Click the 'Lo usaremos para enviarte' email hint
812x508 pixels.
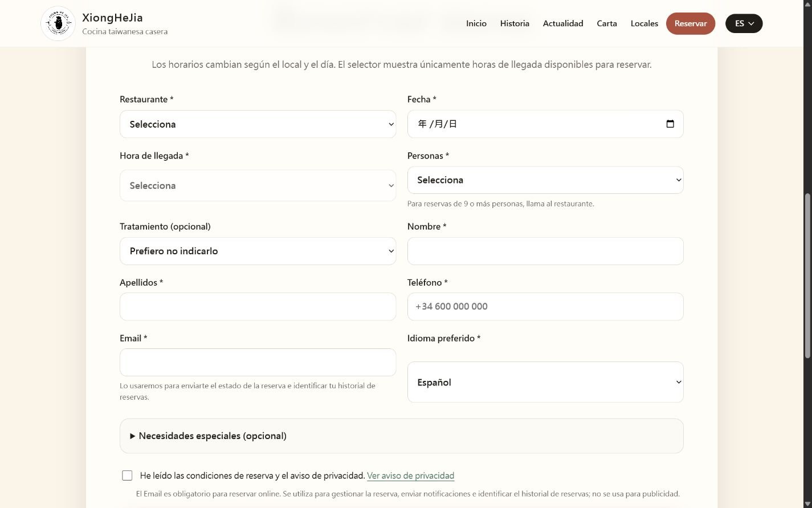[247, 391]
